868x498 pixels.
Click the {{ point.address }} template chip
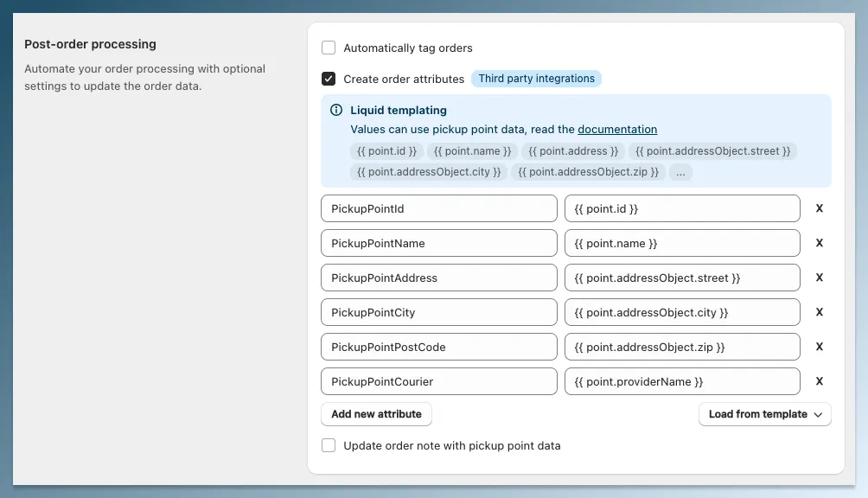573,151
